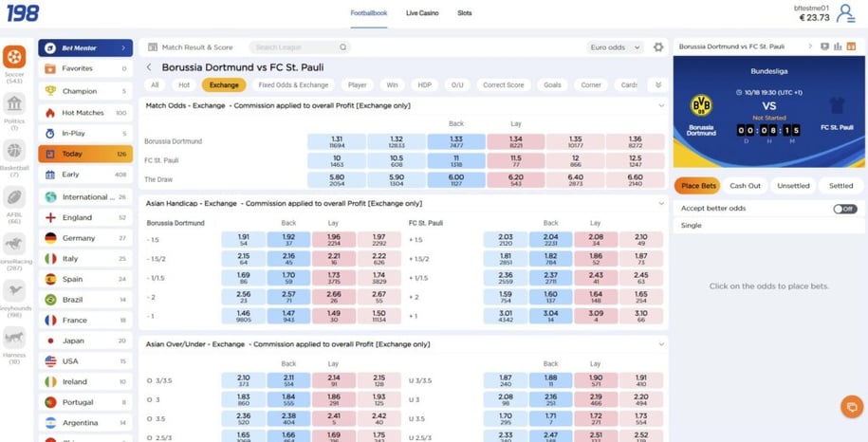This screenshot has height=442, width=868.
Task: Switch to the Live Casino tab
Action: (x=422, y=12)
